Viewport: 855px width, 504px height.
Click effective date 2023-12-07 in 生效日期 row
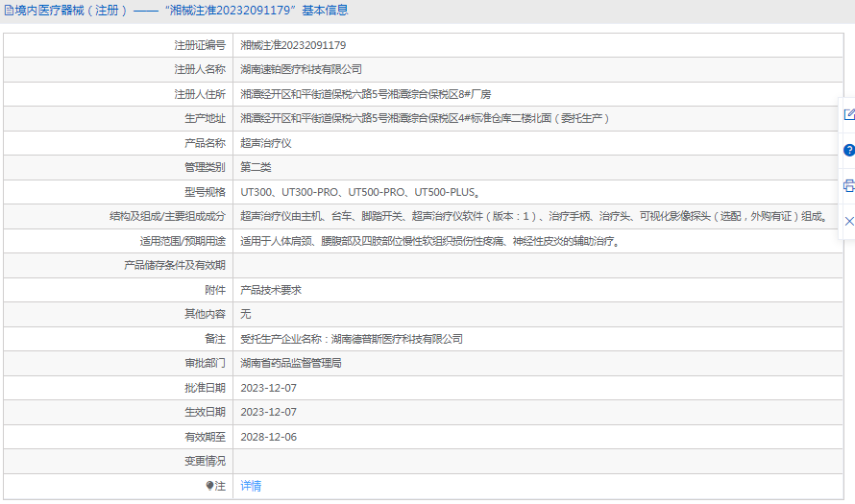tap(269, 412)
